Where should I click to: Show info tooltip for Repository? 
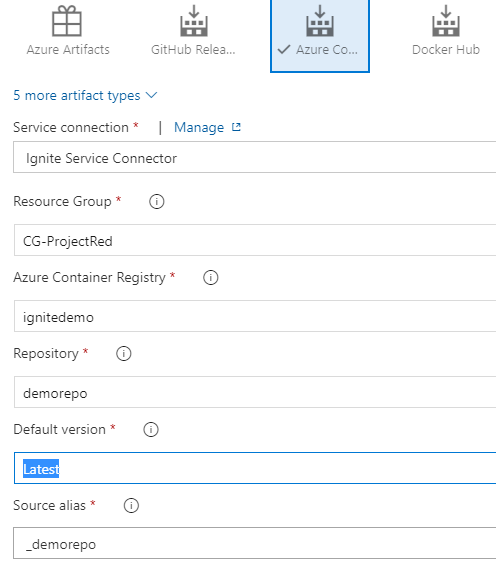(124, 353)
